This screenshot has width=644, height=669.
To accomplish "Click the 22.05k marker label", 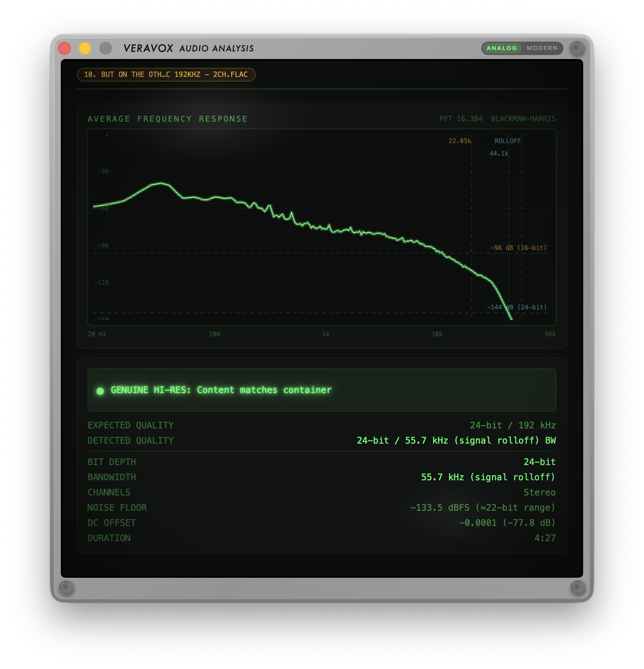I will tap(460, 141).
